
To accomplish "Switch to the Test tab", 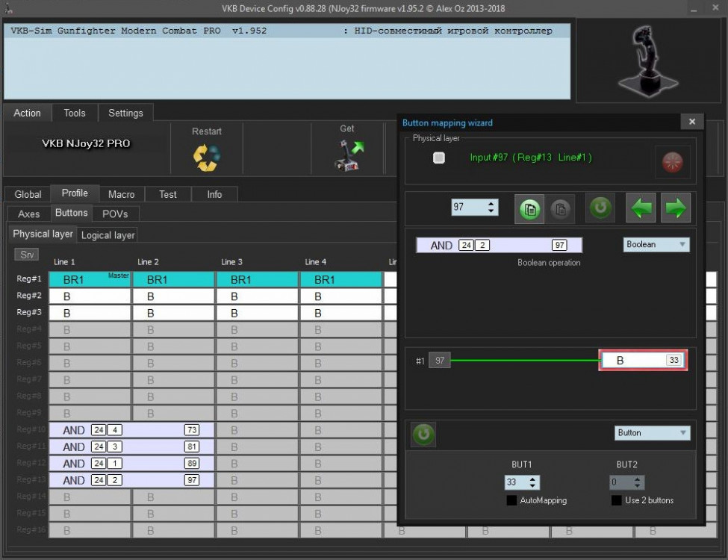I will 167,194.
